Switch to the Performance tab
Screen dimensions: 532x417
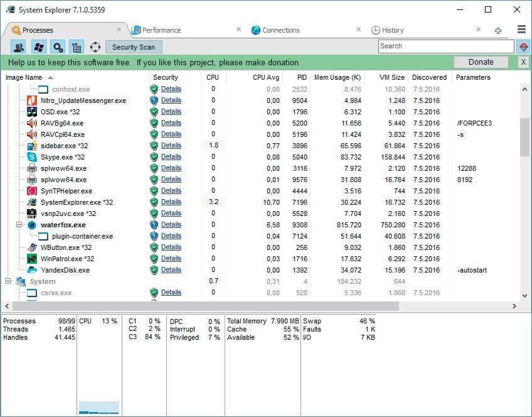(161, 30)
